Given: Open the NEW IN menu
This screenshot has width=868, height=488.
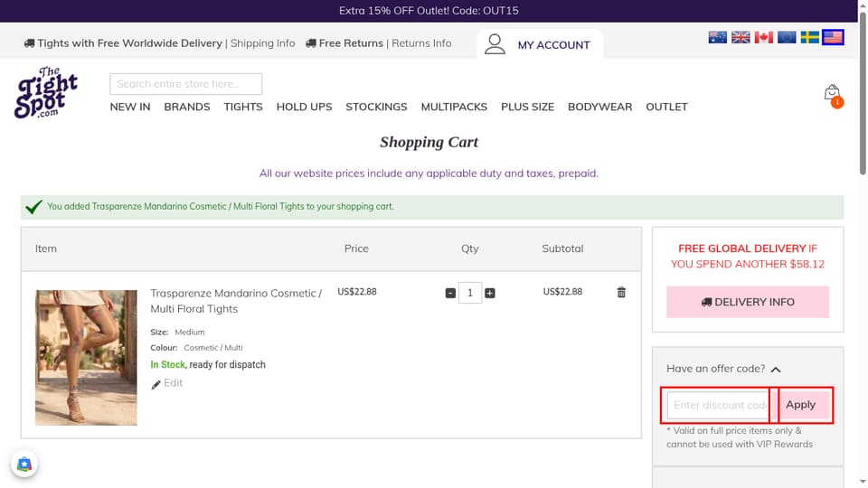Looking at the screenshot, I should [130, 107].
